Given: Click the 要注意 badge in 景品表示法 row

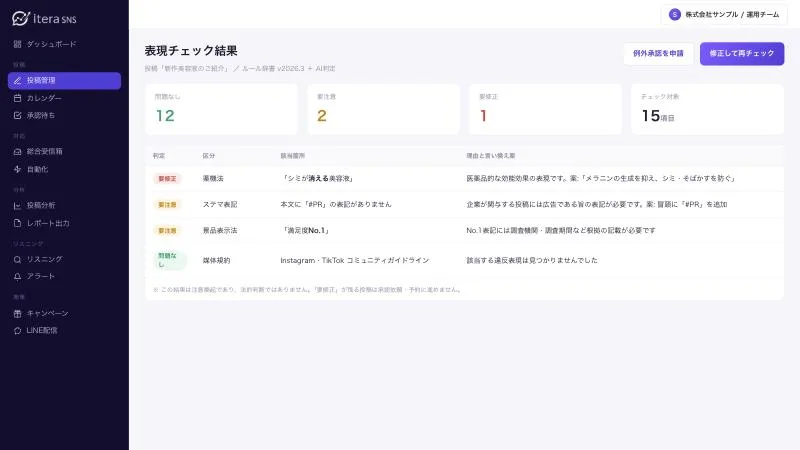Looking at the screenshot, I should 167,231.
